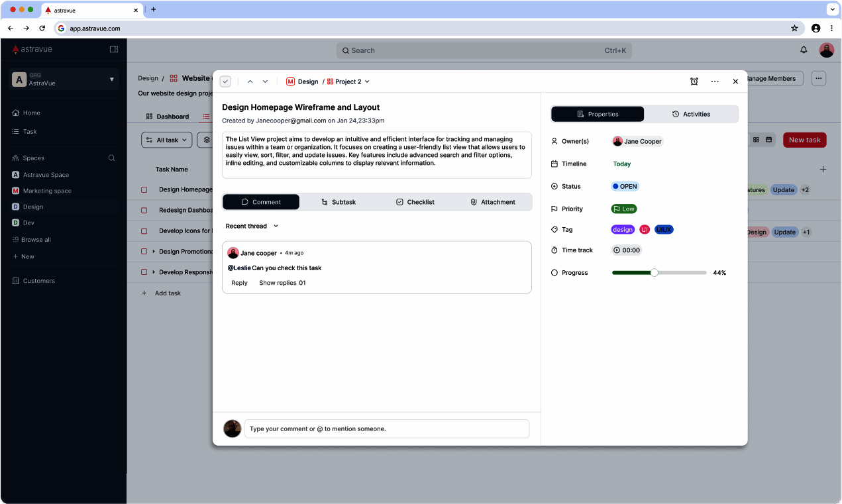Open the three-dot more options in task dialog
This screenshot has width=842, height=504.
(715, 81)
